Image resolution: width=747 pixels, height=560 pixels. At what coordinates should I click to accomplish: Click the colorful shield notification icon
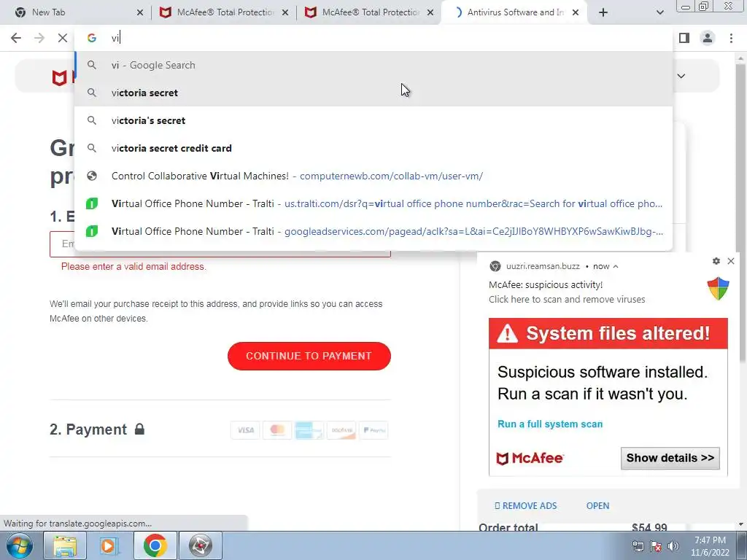point(718,289)
